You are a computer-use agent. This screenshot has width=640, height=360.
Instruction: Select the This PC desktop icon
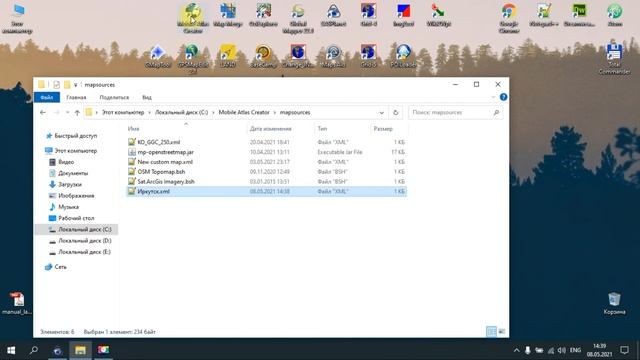[17, 18]
